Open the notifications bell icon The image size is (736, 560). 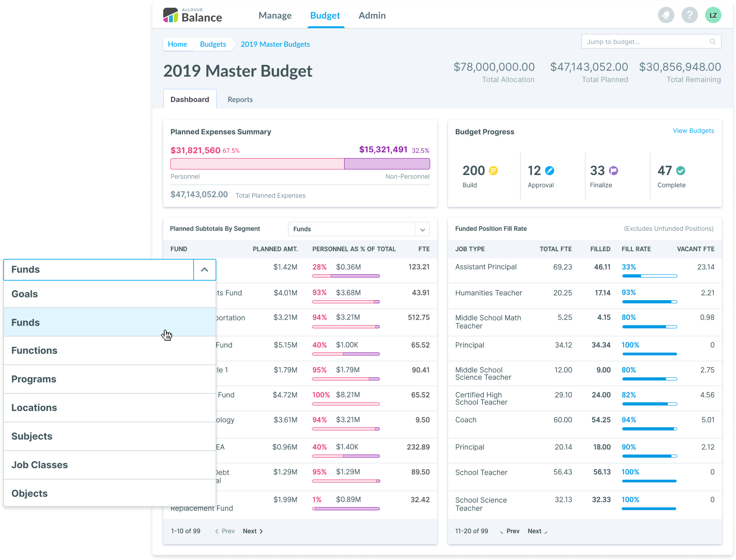tap(666, 15)
